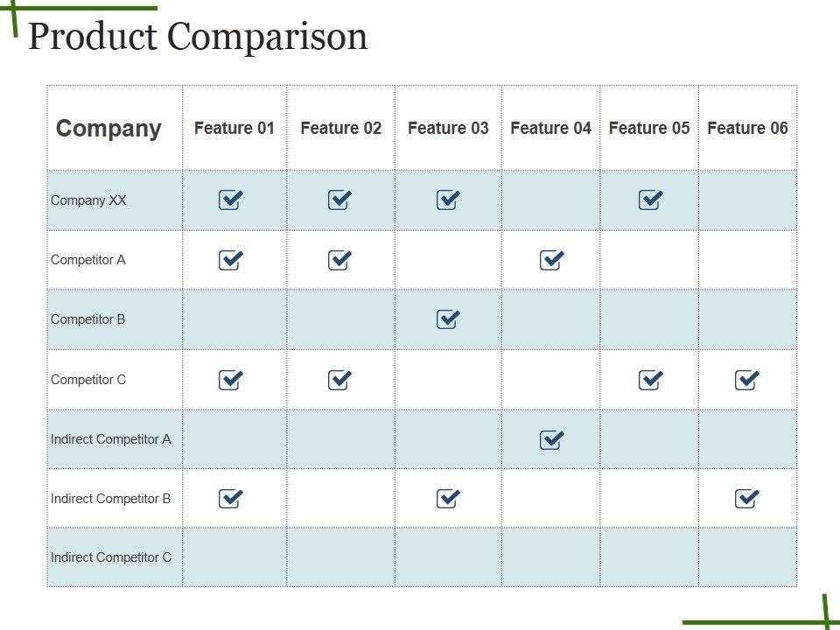Click Company XX Feature 01 checkmark

[x=230, y=200]
